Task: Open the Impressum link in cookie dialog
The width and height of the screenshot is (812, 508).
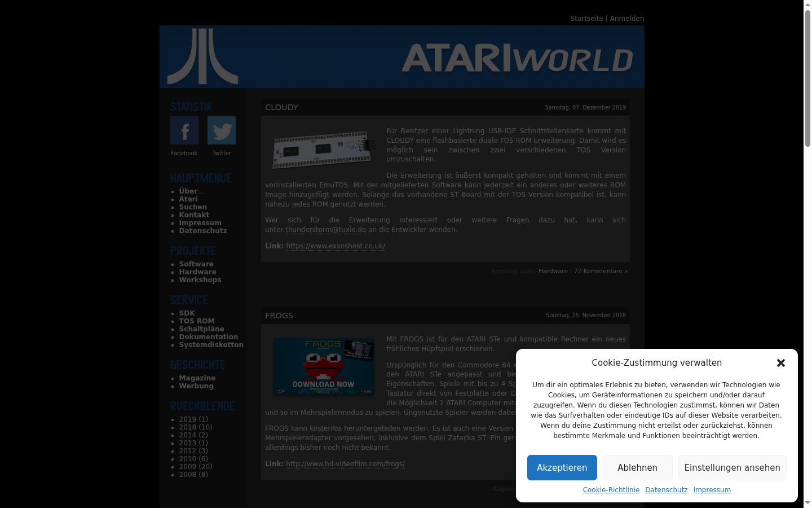Action: (712, 490)
